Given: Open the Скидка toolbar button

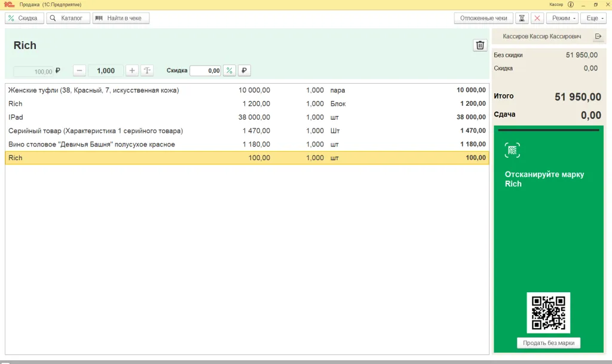Looking at the screenshot, I should [25, 19].
